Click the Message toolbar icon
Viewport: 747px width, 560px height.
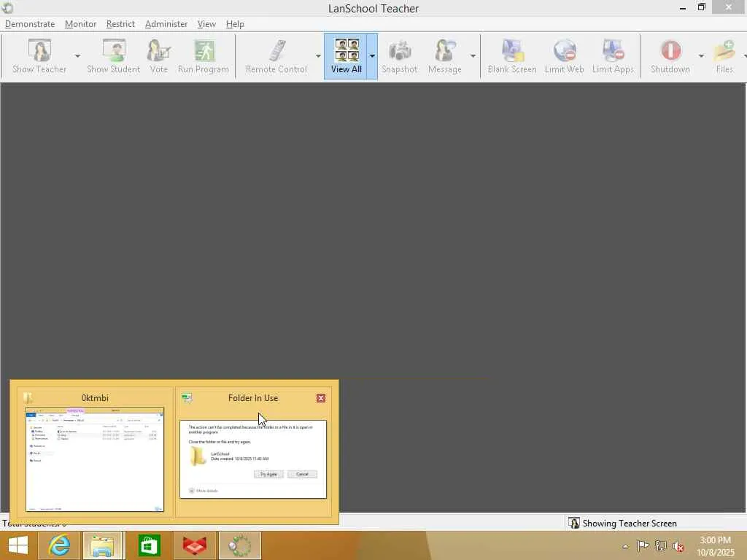click(445, 56)
